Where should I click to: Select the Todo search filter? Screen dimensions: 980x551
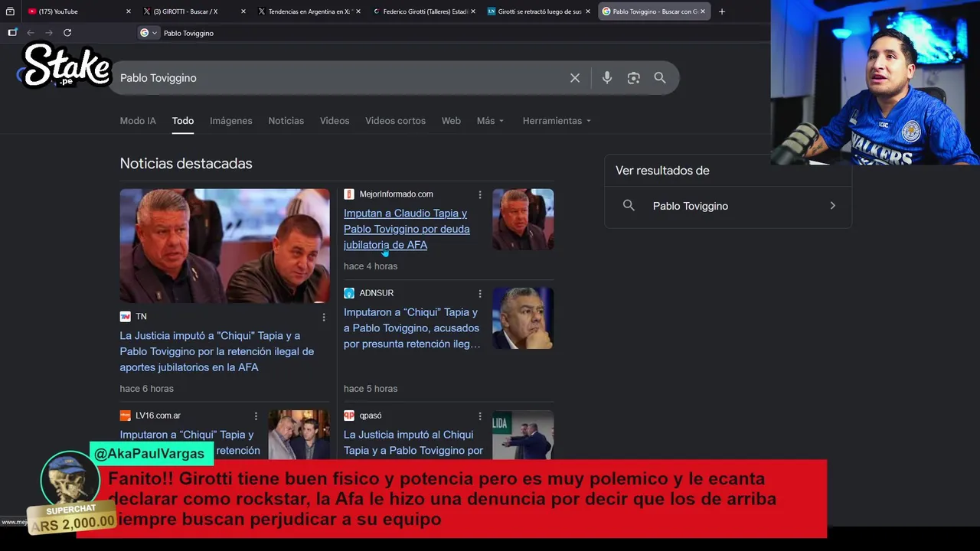(x=183, y=121)
